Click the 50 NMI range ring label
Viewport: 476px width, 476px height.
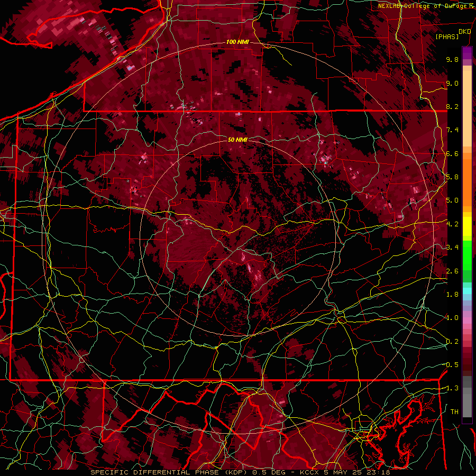[x=237, y=140]
